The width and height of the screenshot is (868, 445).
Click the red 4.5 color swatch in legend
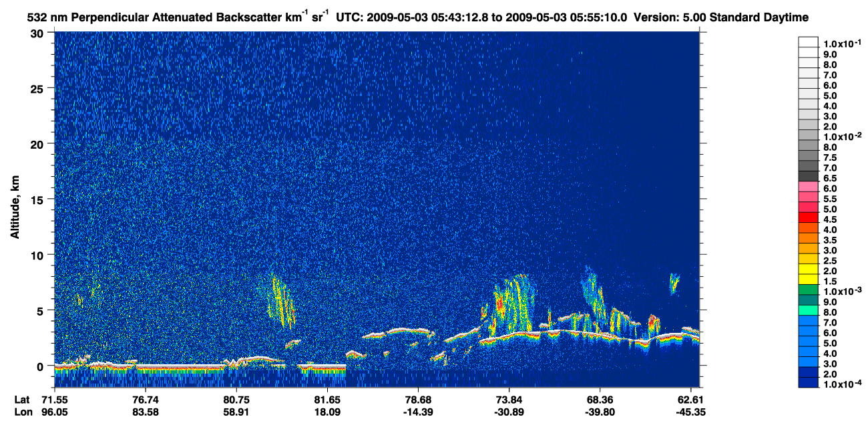coord(808,218)
